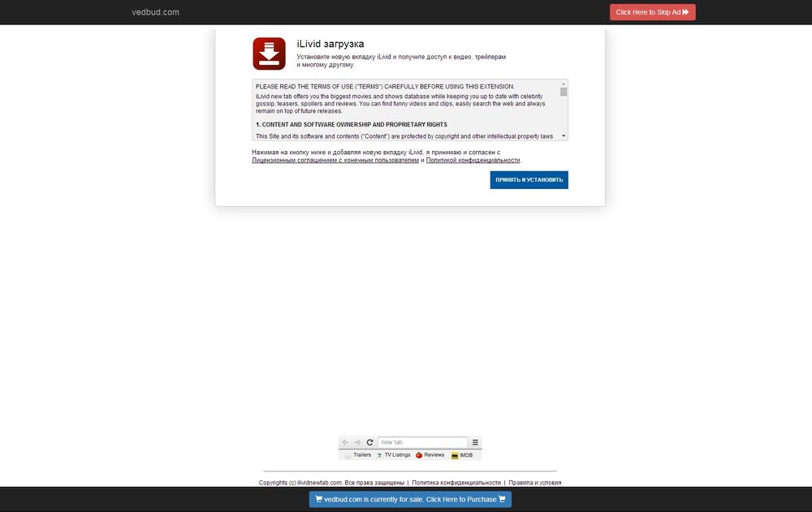Click the terms of use scrollbar thumb
Viewport: 812px width, 512px height.
(x=564, y=92)
